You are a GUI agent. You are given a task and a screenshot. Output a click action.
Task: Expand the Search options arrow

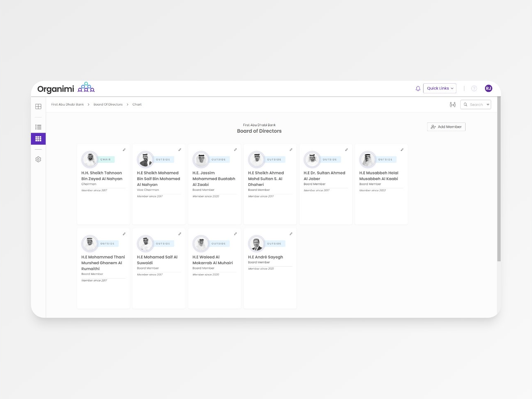coord(488,105)
